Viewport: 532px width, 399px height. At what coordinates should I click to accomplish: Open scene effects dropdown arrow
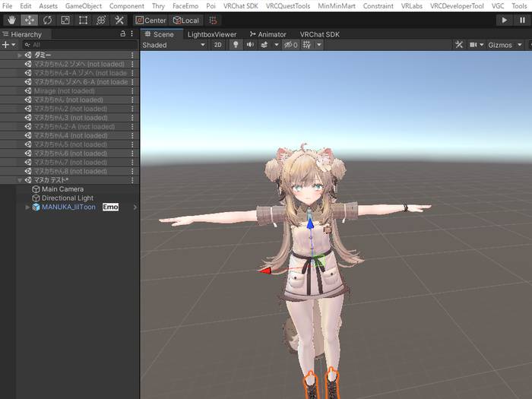(277, 45)
